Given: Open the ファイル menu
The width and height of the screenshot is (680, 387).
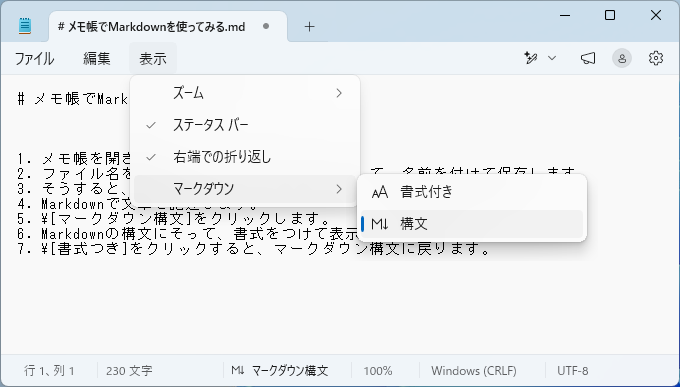Looking at the screenshot, I should click(34, 59).
